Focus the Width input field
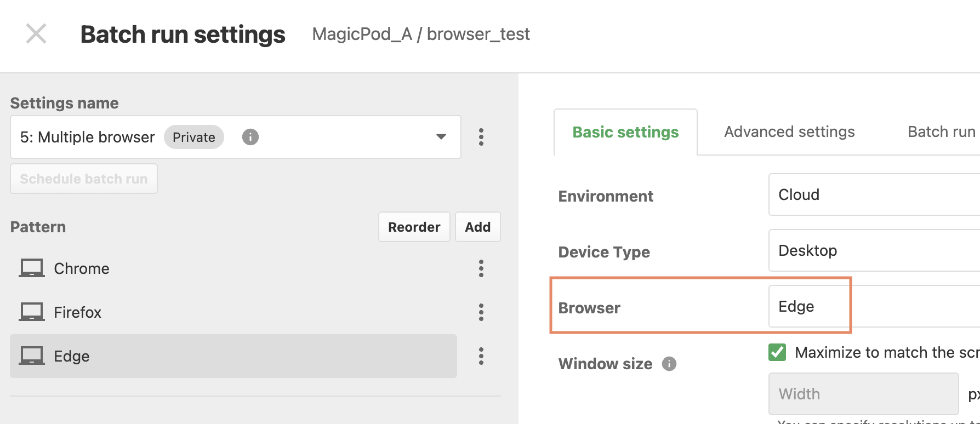980x424 pixels. coord(864,394)
